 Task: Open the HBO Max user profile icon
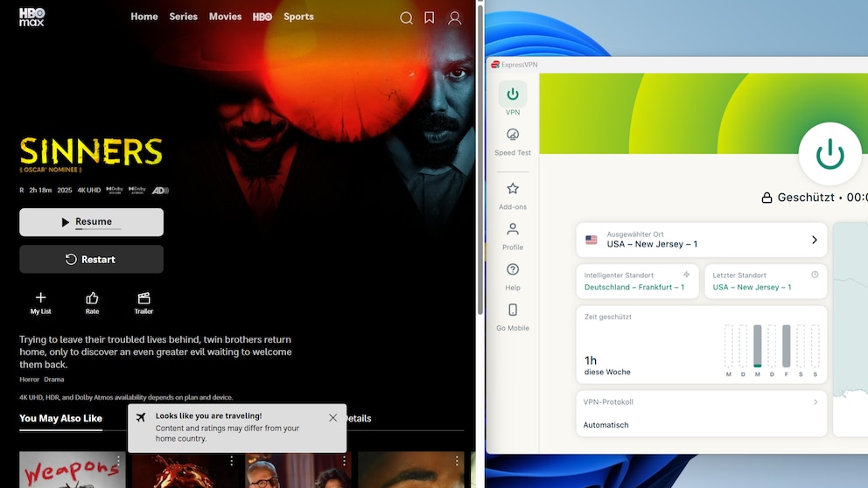pyautogui.click(x=454, y=17)
